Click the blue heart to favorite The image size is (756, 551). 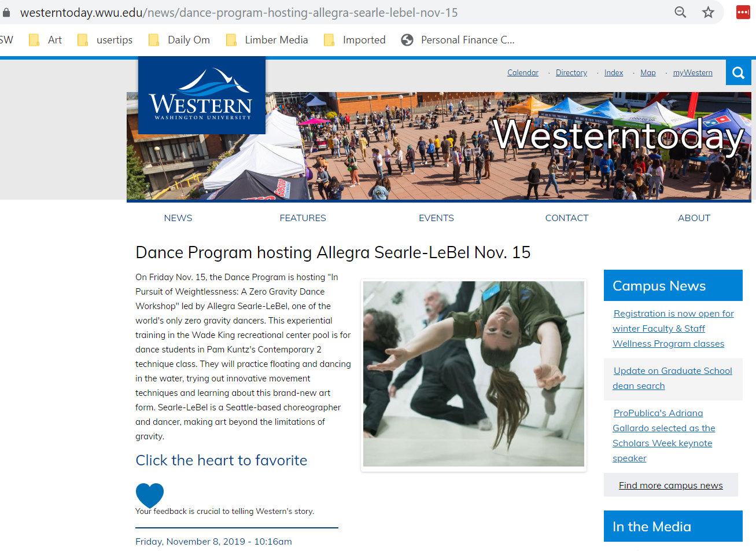click(x=150, y=495)
